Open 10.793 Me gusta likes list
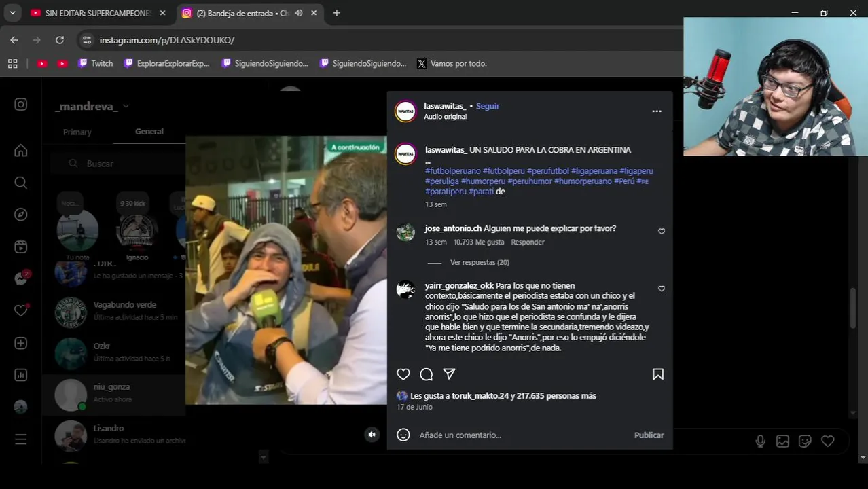Screen dimensions: 868x489 (x=479, y=242)
